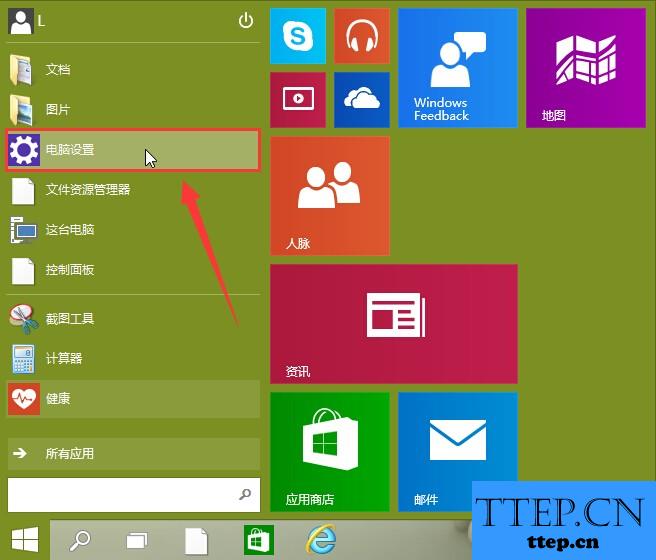Click the power button icon
656x560 pixels.
pyautogui.click(x=246, y=20)
